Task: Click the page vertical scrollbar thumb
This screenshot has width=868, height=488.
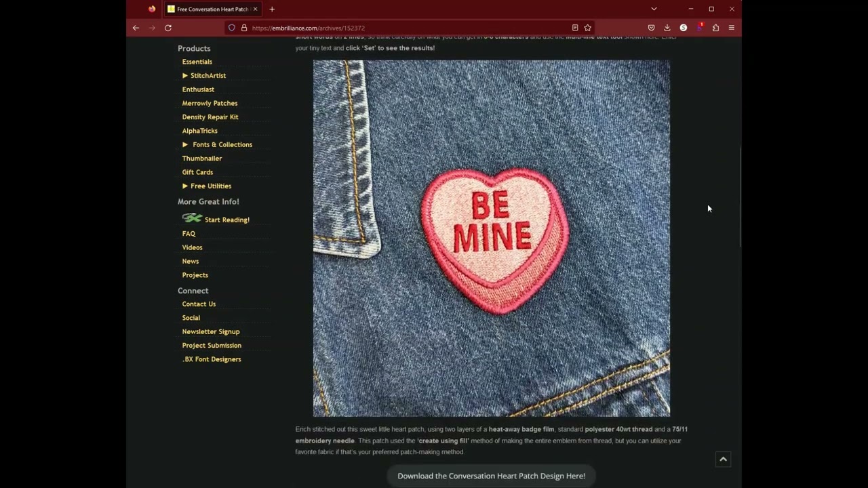Action: (x=740, y=197)
